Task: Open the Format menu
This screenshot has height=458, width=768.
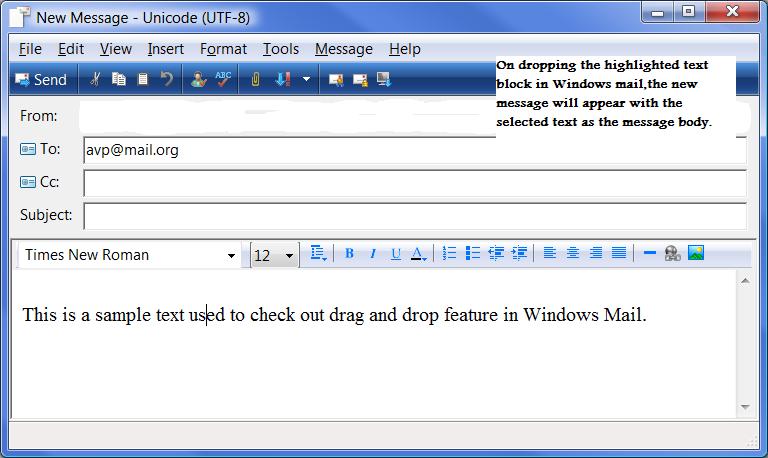Action: 223,49
